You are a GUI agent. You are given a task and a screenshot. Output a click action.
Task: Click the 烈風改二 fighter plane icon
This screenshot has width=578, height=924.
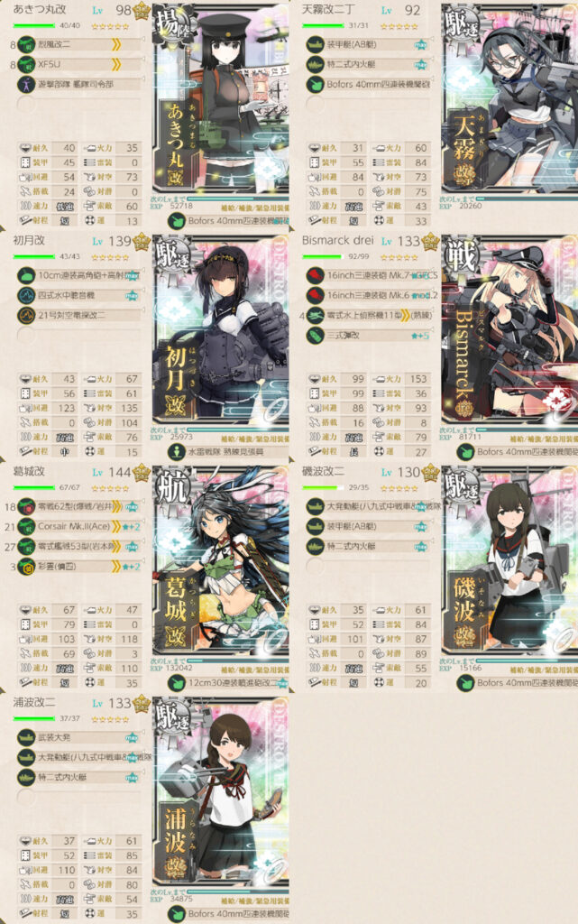pos(26,45)
